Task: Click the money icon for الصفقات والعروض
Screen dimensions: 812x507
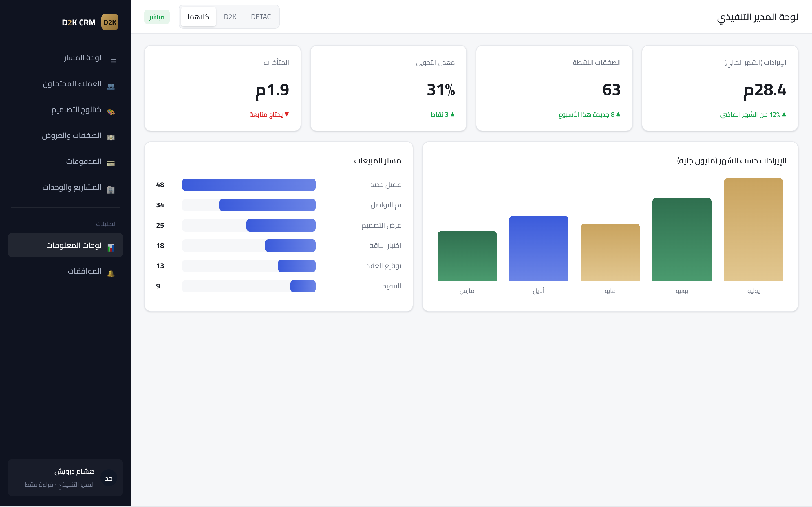Action: (x=111, y=137)
